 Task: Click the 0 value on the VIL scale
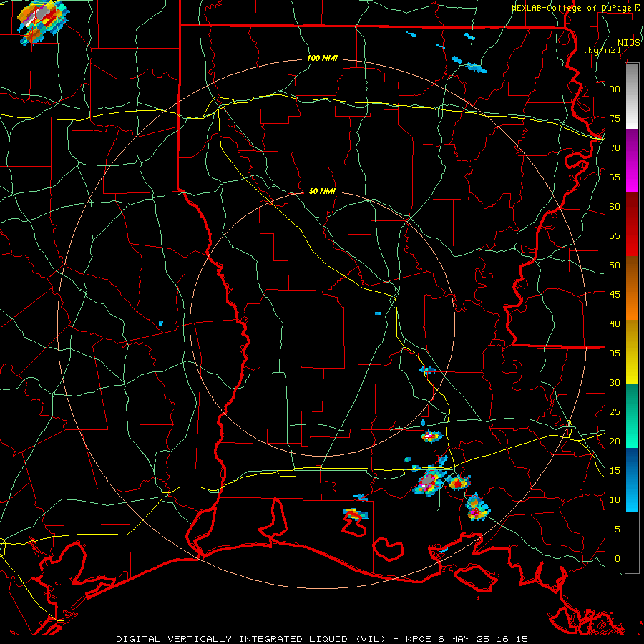pyautogui.click(x=618, y=559)
